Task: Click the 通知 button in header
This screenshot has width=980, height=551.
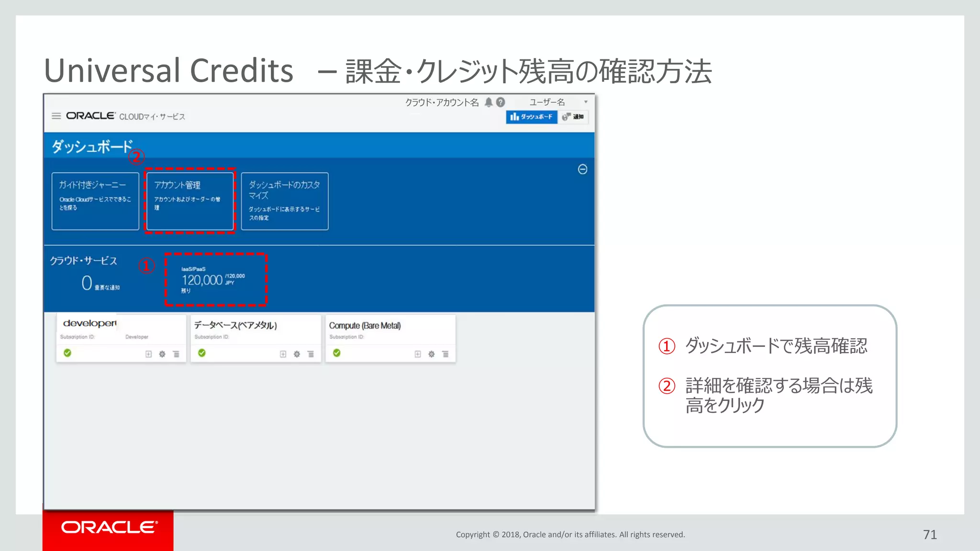Action: pyautogui.click(x=573, y=117)
